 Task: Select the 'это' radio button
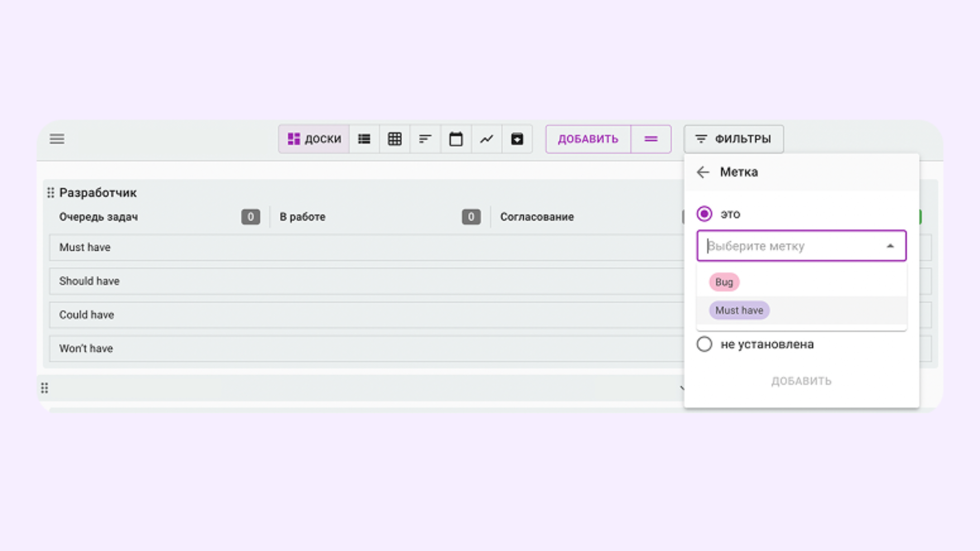click(704, 214)
